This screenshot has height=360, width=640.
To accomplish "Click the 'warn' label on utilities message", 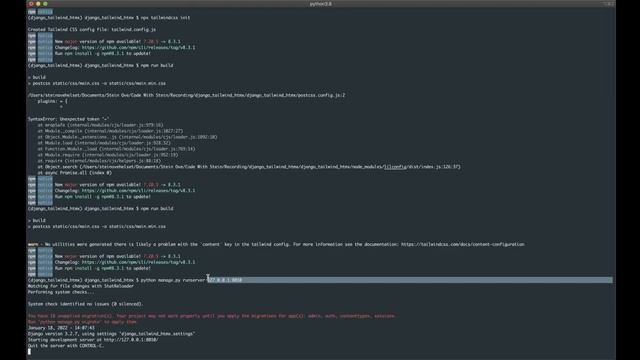I will point(33,244).
